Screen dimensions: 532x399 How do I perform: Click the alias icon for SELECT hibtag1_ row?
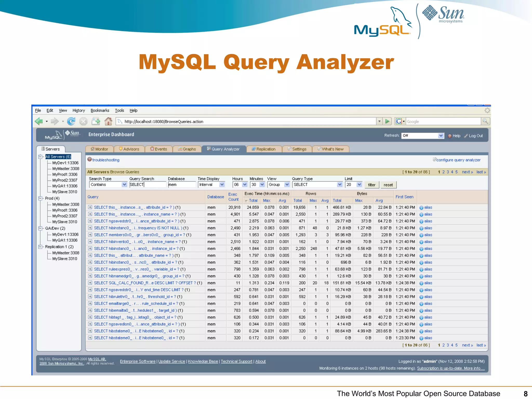click(422, 317)
